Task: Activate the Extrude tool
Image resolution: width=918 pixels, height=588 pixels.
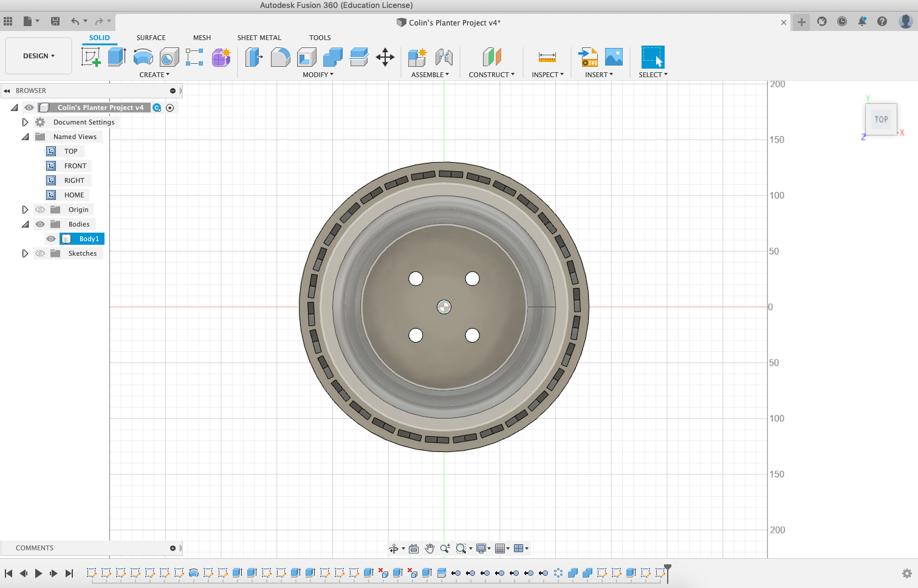Action: coord(117,56)
